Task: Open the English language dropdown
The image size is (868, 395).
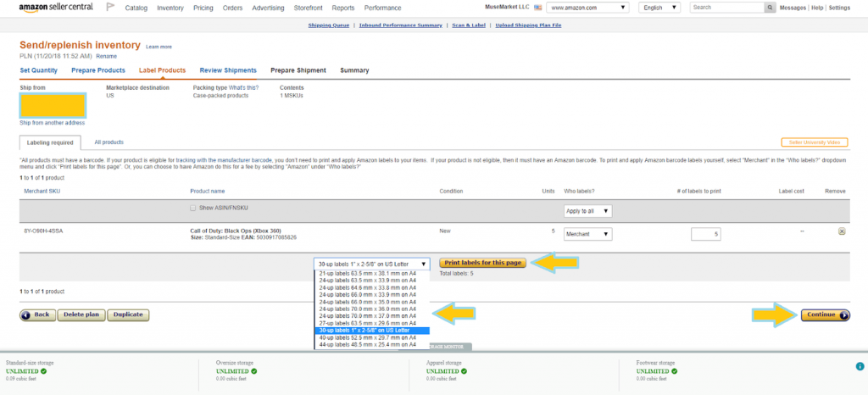Action: [x=659, y=8]
